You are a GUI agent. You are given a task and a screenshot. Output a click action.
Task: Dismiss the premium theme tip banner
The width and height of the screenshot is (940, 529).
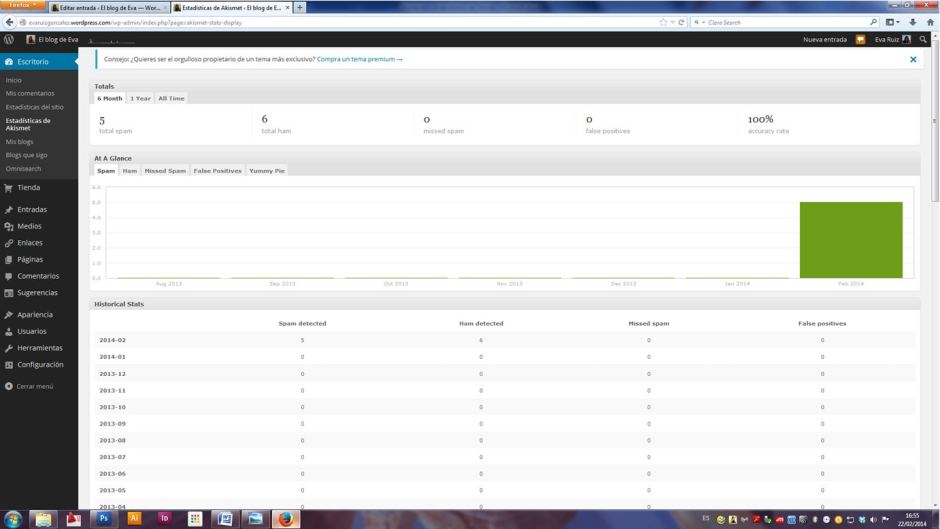(x=913, y=59)
